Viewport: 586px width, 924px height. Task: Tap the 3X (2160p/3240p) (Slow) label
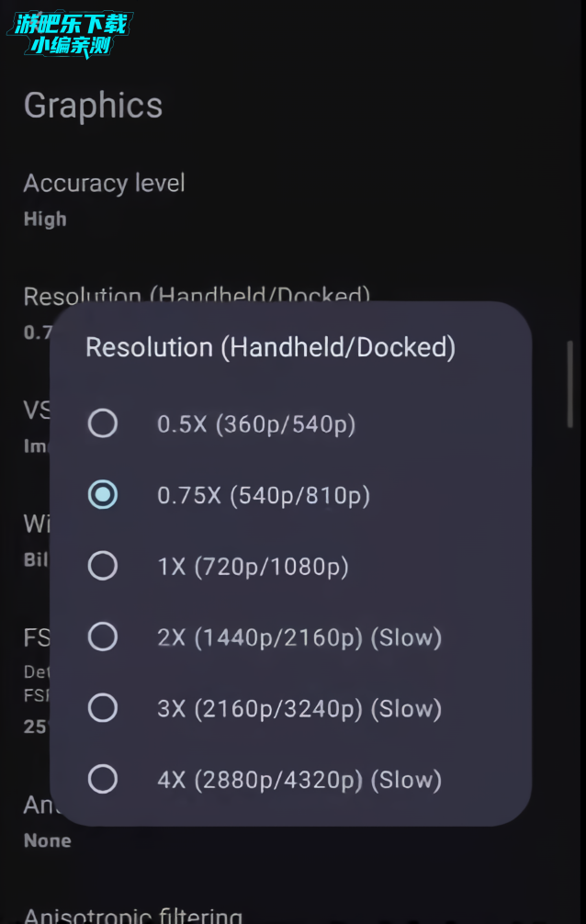click(299, 708)
